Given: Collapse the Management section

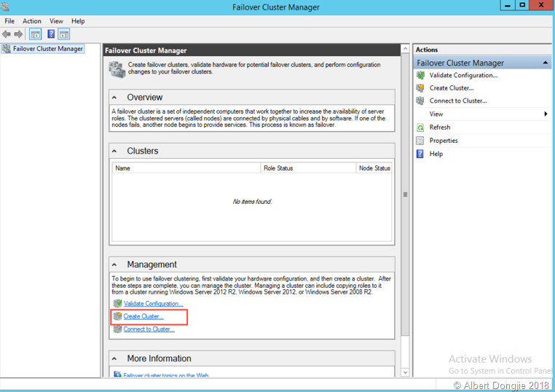Looking at the screenshot, I should pyautogui.click(x=114, y=265).
